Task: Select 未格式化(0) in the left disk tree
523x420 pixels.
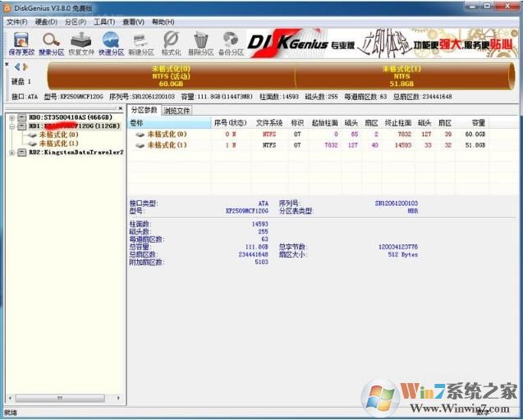Action: click(x=58, y=135)
